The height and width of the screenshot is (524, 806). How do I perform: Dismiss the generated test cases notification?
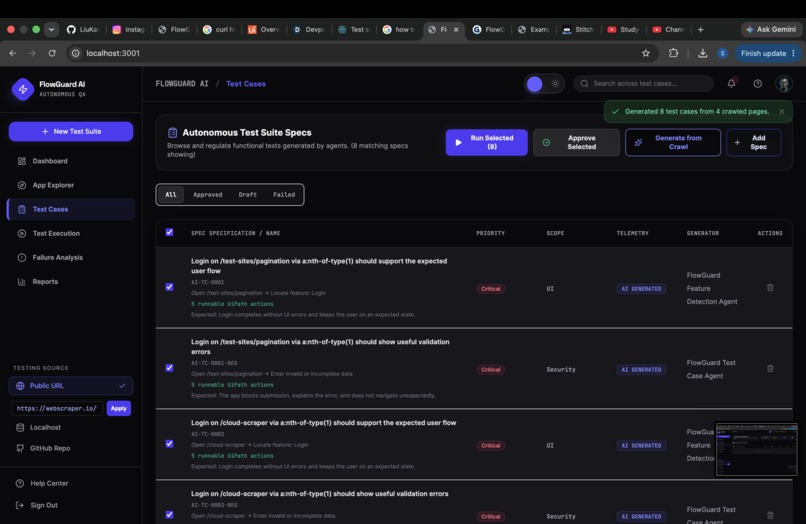(x=781, y=112)
